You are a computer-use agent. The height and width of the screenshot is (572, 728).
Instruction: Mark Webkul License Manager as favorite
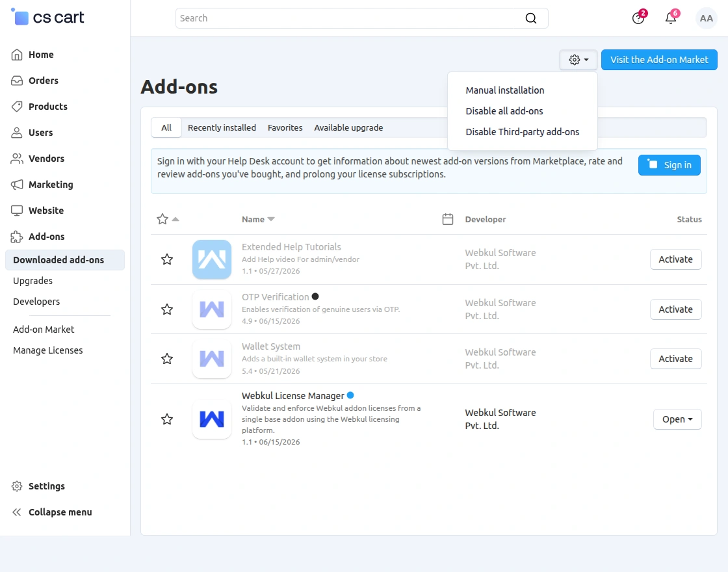click(167, 419)
